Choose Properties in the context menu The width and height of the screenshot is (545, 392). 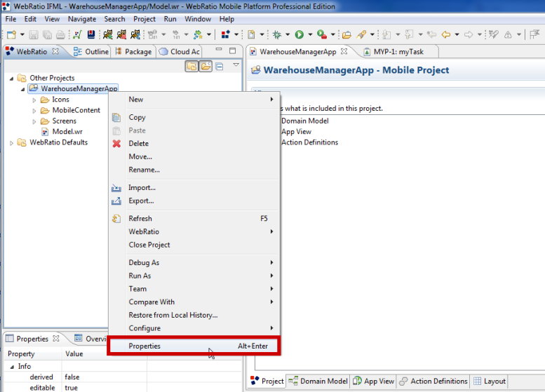click(x=194, y=346)
